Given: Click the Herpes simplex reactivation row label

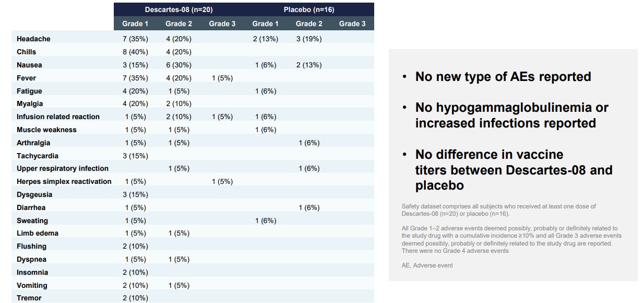Looking at the screenshot, I should pos(64,181).
